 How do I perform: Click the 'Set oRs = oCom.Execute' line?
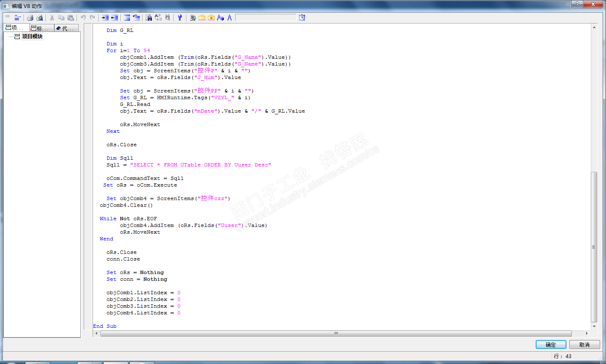point(140,185)
